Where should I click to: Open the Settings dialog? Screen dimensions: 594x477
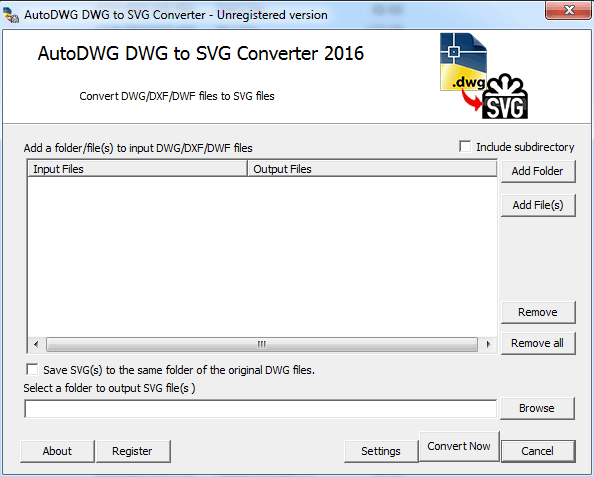tap(381, 451)
